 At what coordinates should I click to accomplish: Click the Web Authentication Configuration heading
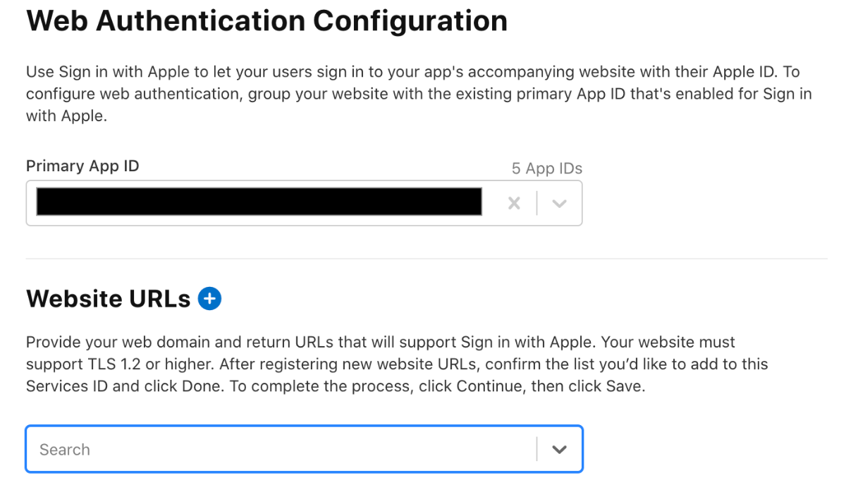point(266,21)
